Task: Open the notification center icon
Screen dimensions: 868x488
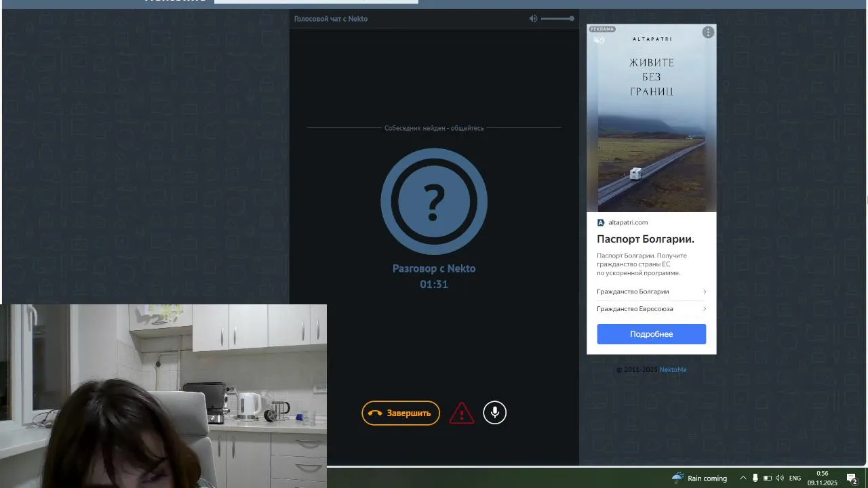Action: click(852, 478)
